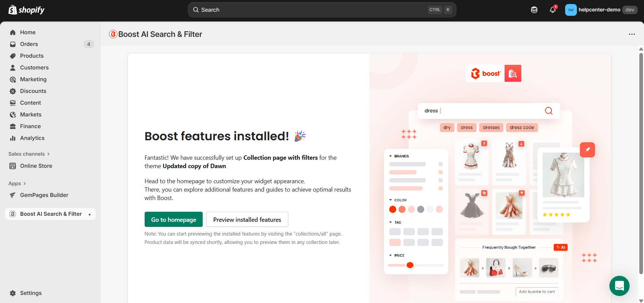Open the Boost AI Search & Filter app
The width and height of the screenshot is (644, 303).
[51, 214]
